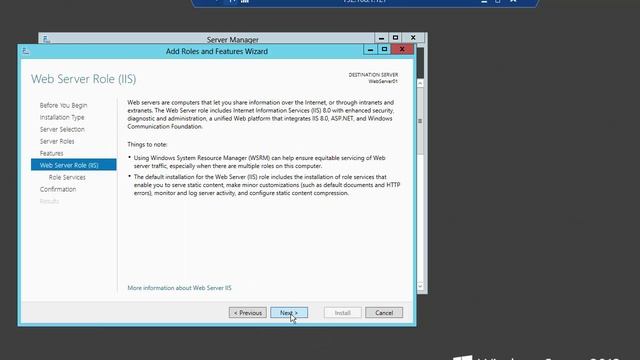Screen dimensions: 640x360
Task: Open the Role Services step
Action: [67, 177]
